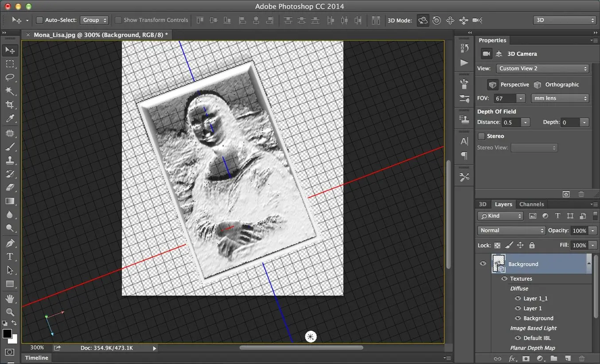Select the Horizontal Type tool
Image resolution: width=600 pixels, height=364 pixels.
click(9, 257)
